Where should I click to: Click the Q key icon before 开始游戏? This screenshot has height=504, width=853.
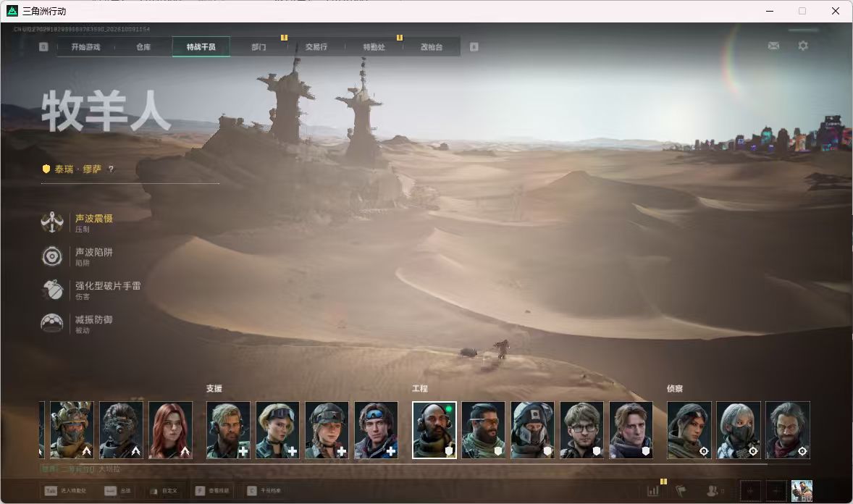click(43, 47)
